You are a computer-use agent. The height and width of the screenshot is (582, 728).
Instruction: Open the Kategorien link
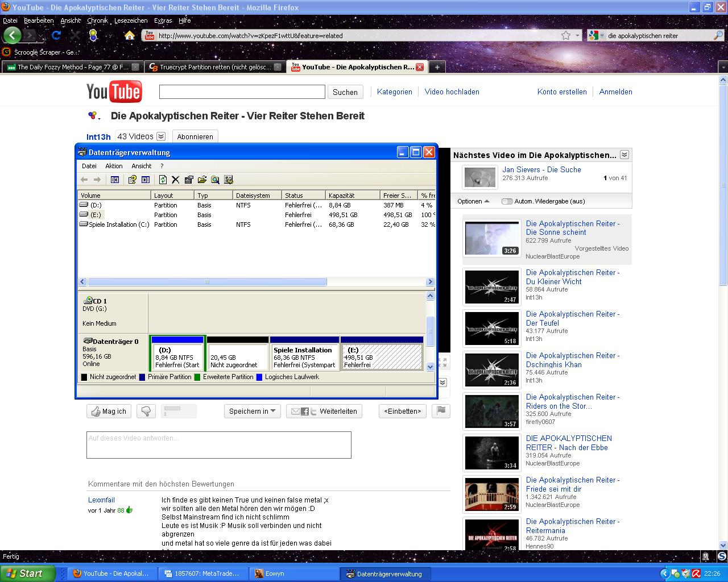(x=394, y=92)
